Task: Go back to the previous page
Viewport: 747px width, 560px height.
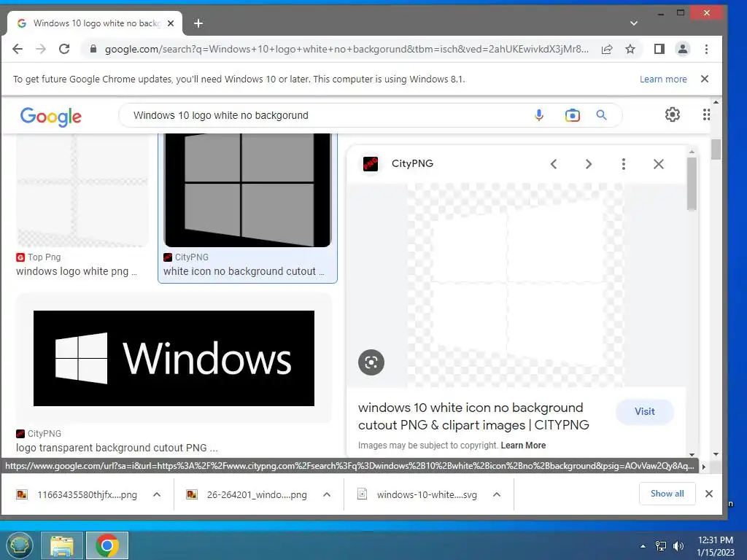Action: pos(18,49)
